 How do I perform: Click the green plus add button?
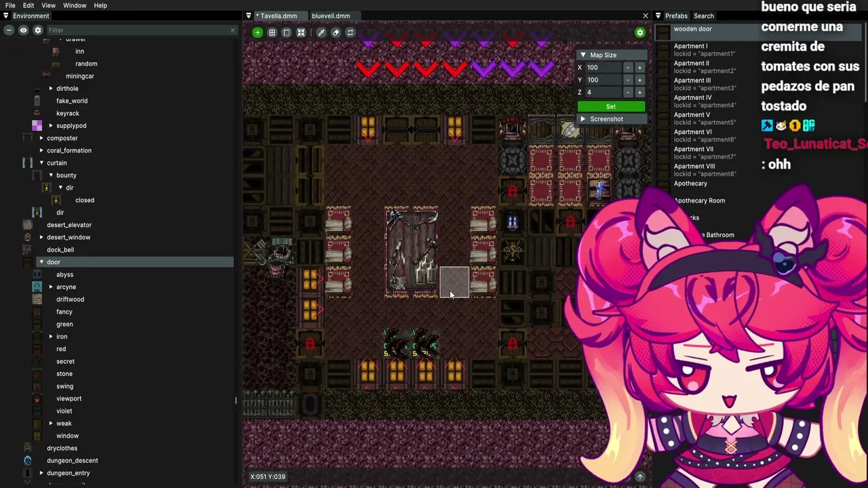pyautogui.click(x=257, y=33)
